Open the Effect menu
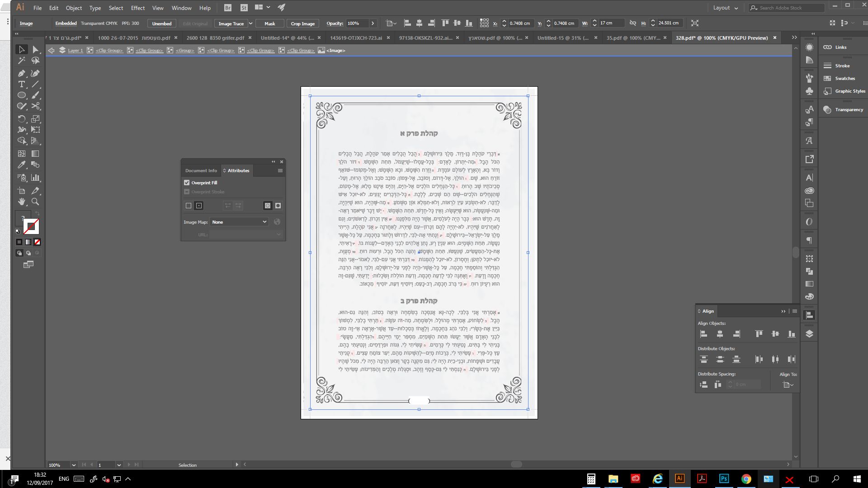Viewport: 868px width, 488px height. click(x=137, y=8)
